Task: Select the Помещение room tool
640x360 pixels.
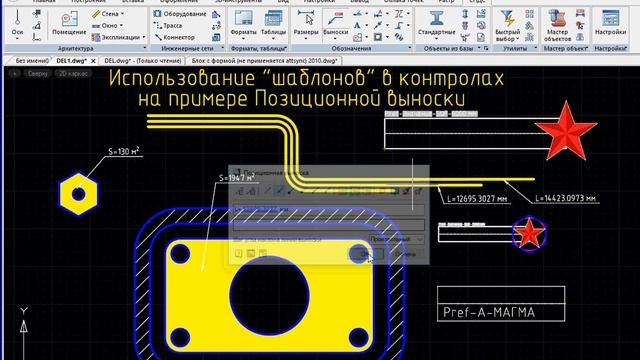Action: (69, 24)
